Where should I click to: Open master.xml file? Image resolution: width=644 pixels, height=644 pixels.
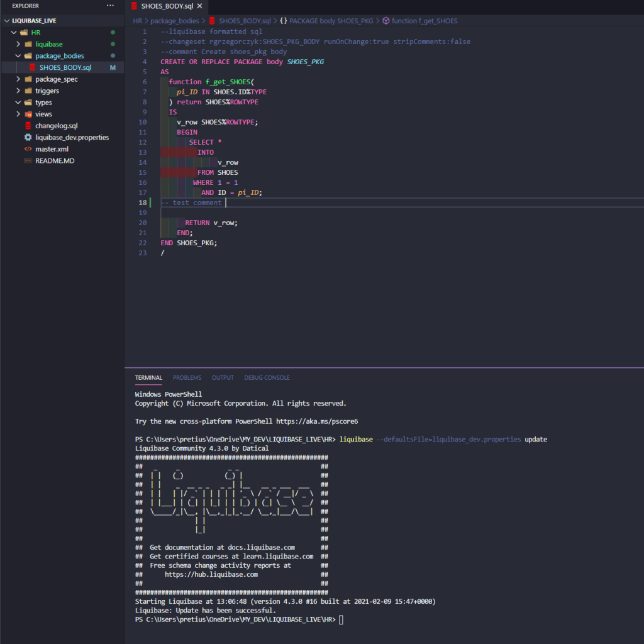coord(52,149)
